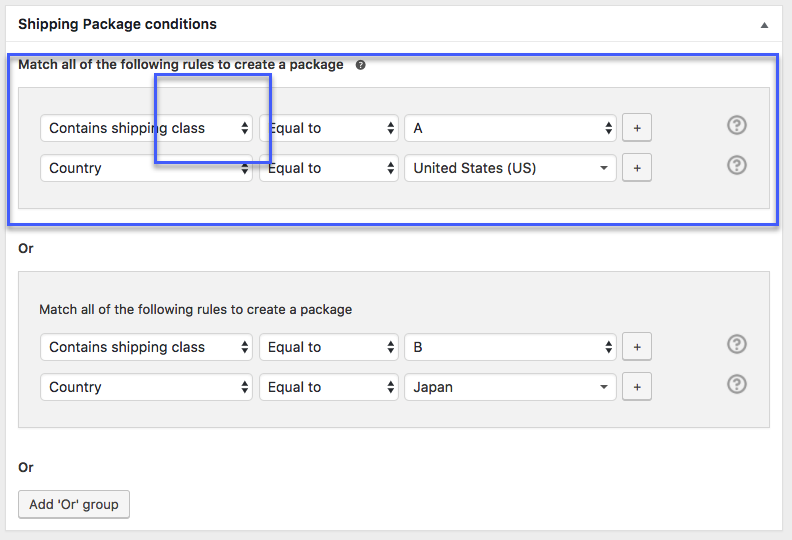Open 'Equal to' dropdown in United States row
Viewport: 792px width, 540px height.
tap(329, 168)
